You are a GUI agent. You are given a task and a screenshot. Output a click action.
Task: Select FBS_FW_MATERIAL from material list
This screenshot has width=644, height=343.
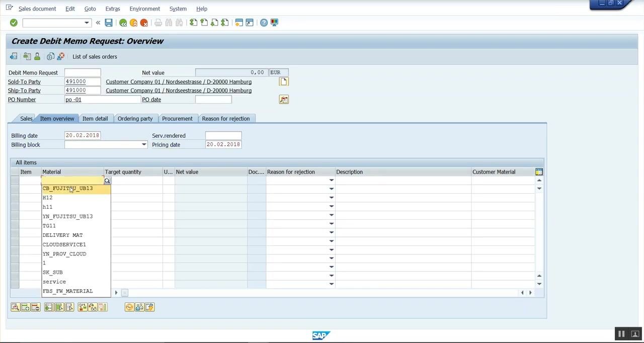tap(75, 291)
